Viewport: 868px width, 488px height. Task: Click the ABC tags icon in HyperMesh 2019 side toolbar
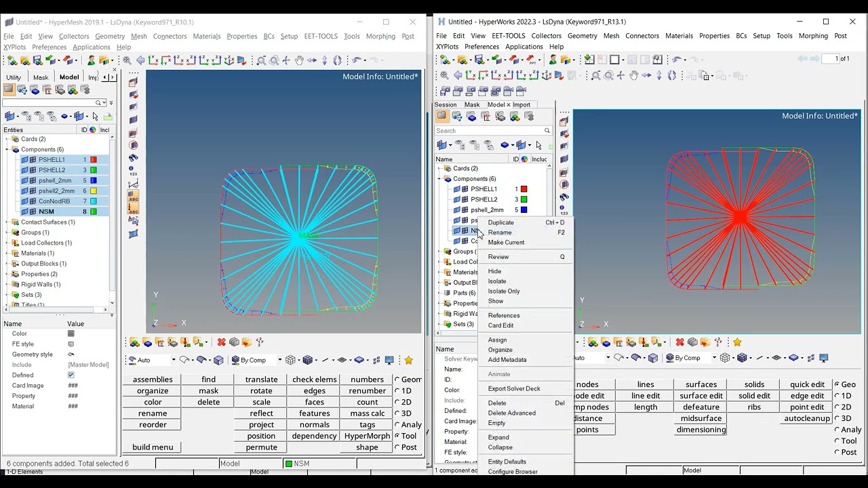133,197
